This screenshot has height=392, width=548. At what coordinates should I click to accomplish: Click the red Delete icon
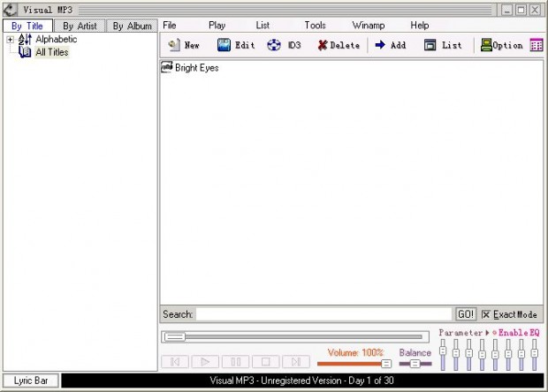323,45
